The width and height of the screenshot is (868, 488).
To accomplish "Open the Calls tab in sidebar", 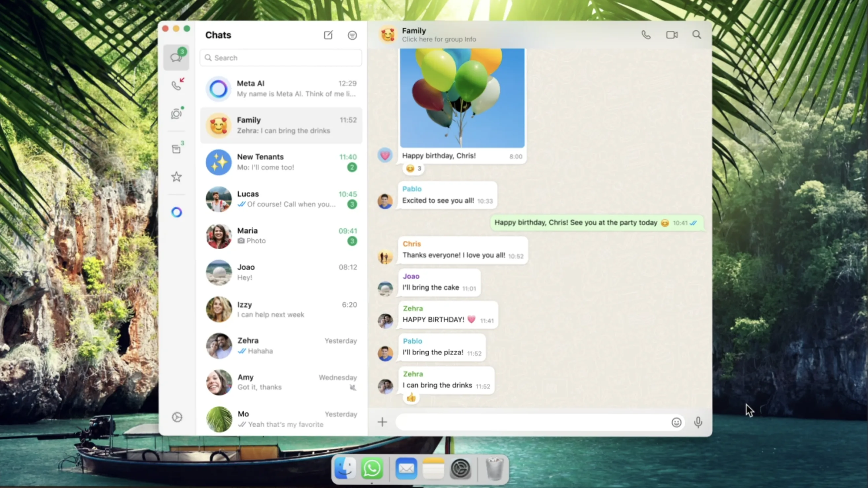I will pyautogui.click(x=177, y=85).
